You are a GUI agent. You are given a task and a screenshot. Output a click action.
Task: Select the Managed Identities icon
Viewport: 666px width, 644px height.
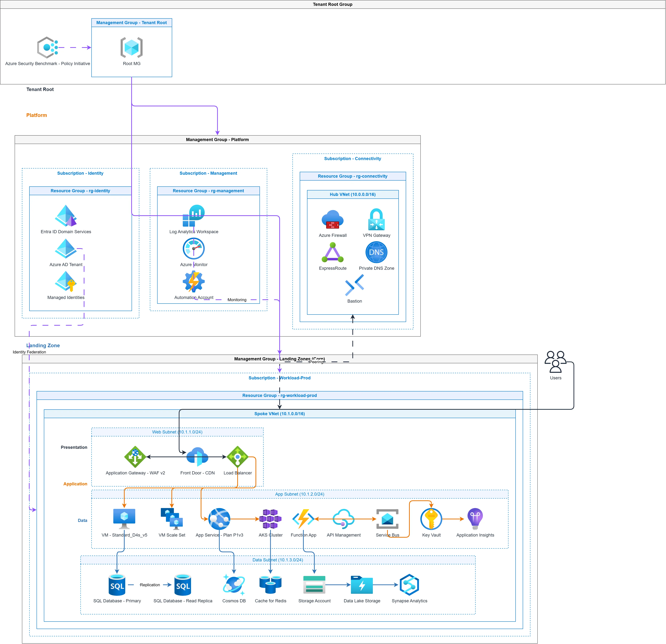pyautogui.click(x=66, y=282)
